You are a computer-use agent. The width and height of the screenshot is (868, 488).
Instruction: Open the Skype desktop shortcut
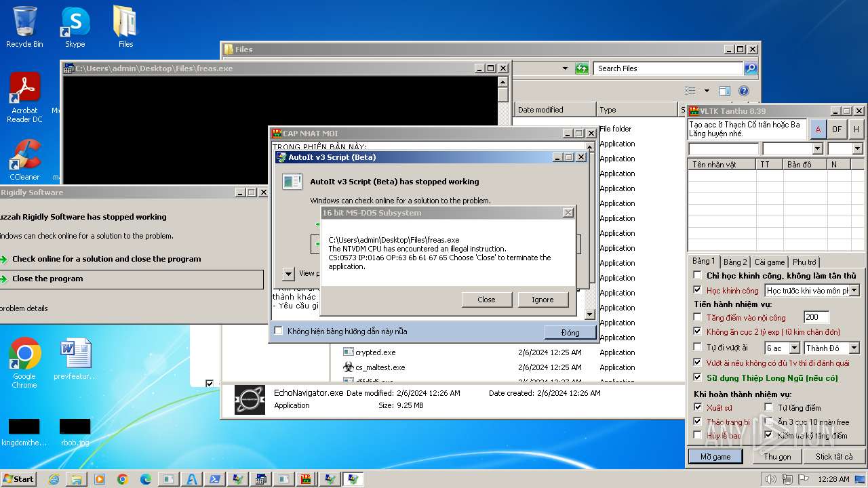[75, 27]
